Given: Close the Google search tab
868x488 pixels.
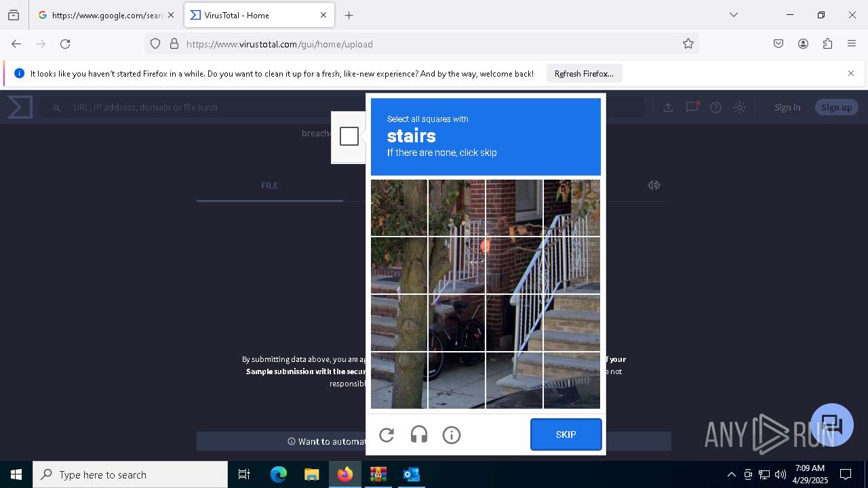Looking at the screenshot, I should click(x=170, y=15).
